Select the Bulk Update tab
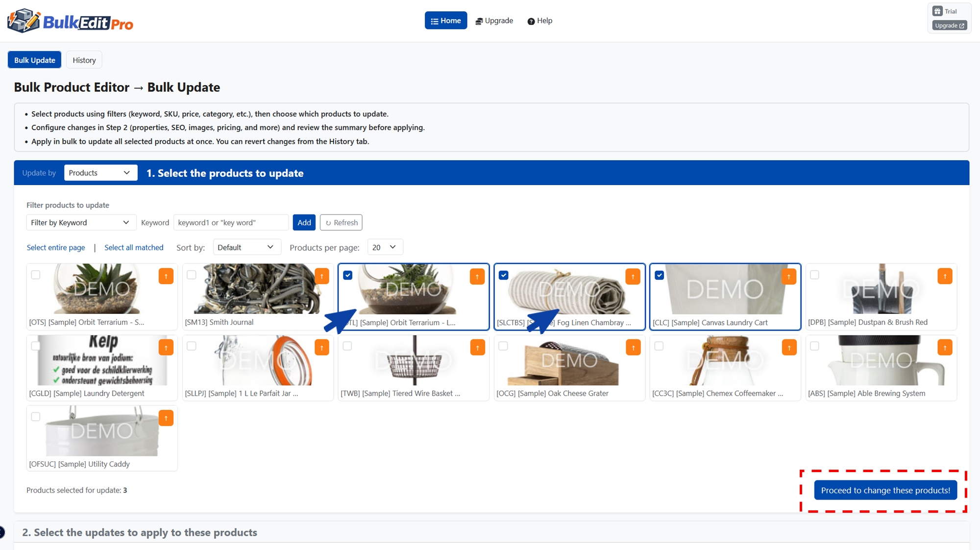The width and height of the screenshot is (980, 550). pyautogui.click(x=34, y=60)
